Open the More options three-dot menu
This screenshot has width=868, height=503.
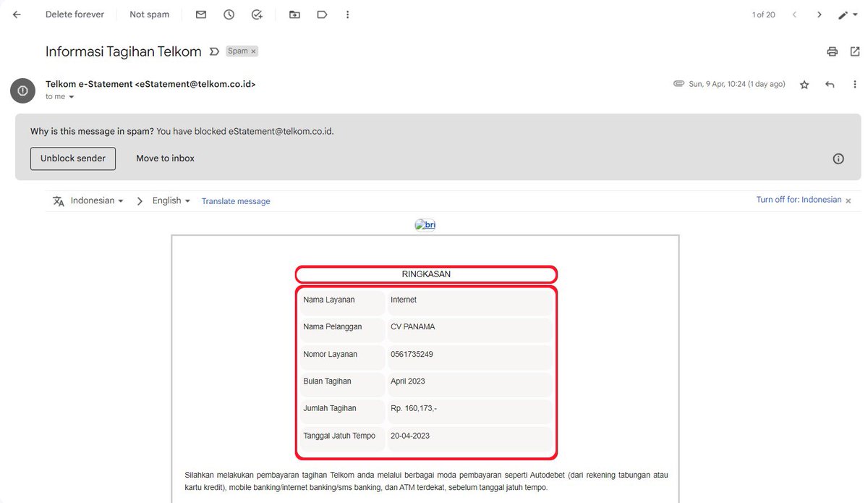349,14
